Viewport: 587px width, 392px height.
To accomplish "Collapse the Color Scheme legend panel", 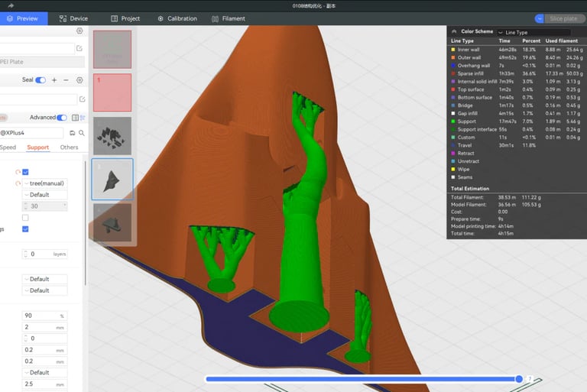I will click(x=455, y=32).
